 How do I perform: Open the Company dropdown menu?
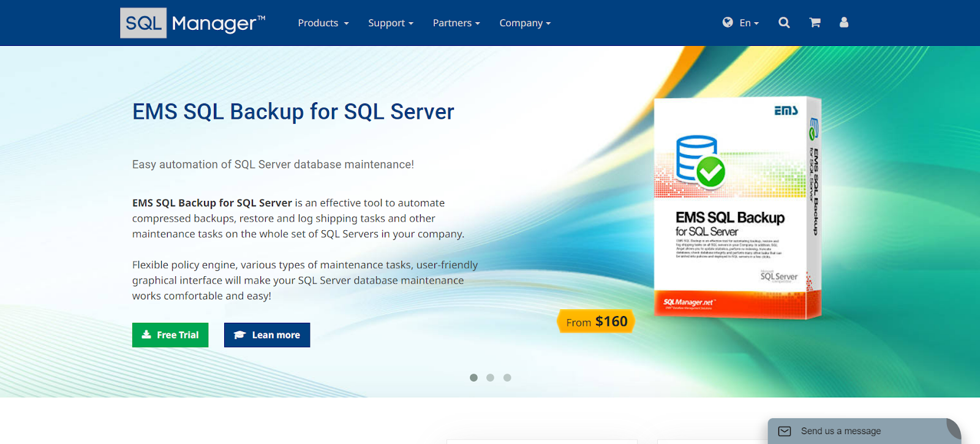(x=525, y=23)
